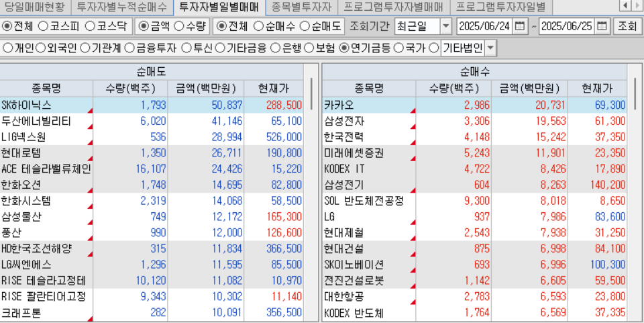Sort 순매수 table by 현재가 header
Screen dimensions: 644x323
[597, 88]
